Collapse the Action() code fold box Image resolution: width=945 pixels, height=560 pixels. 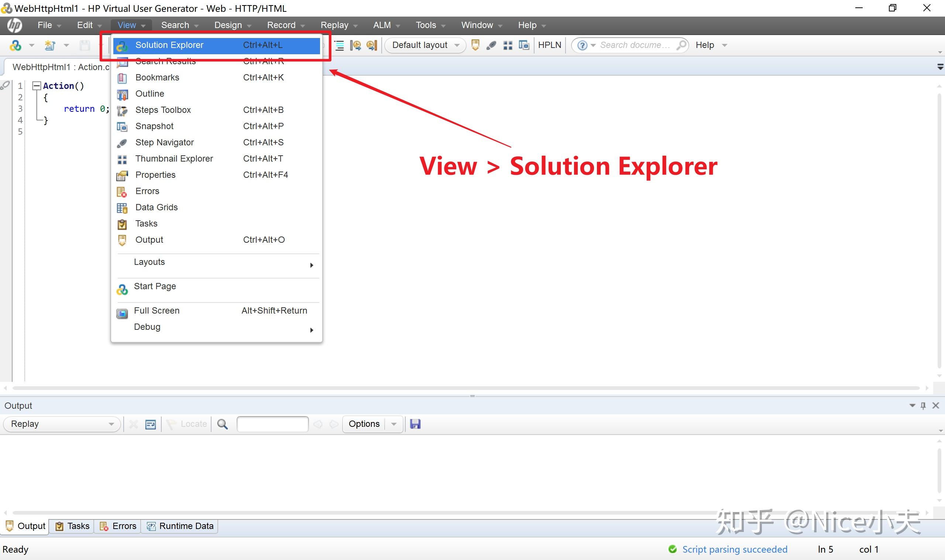pos(36,86)
